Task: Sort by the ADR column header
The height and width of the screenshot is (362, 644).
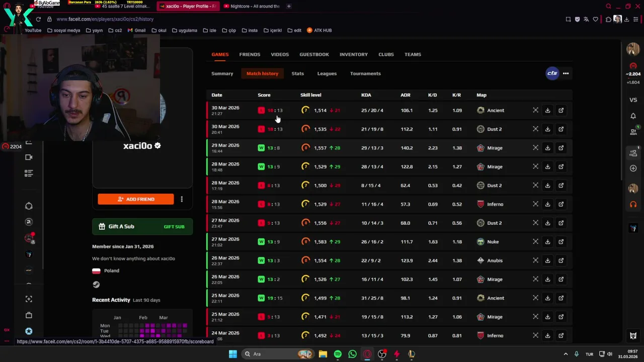Action: pos(406,95)
